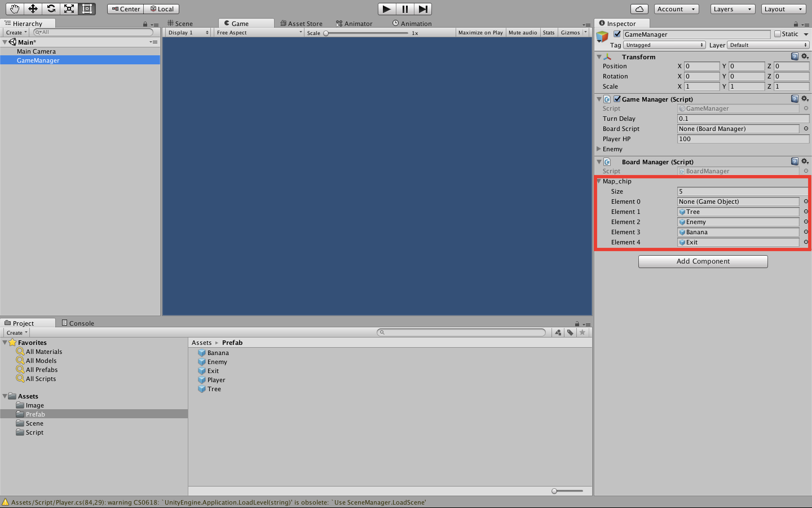
Task: Open the Layout dropdown
Action: (x=784, y=9)
